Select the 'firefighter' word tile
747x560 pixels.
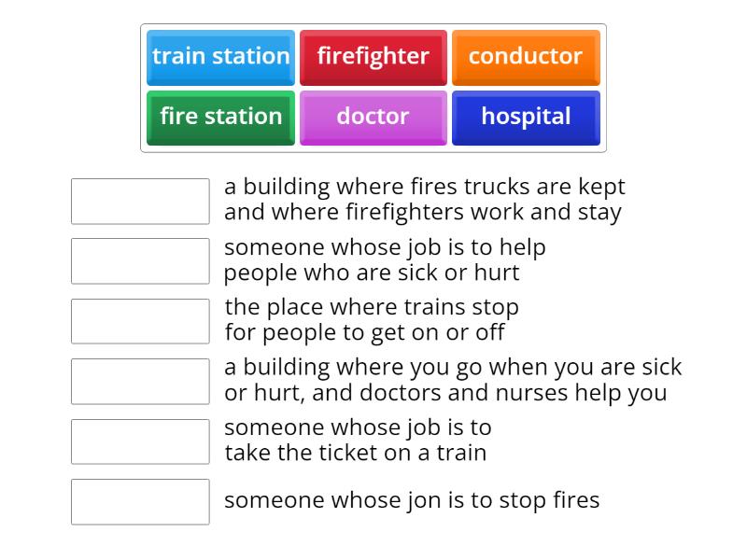[x=373, y=56]
